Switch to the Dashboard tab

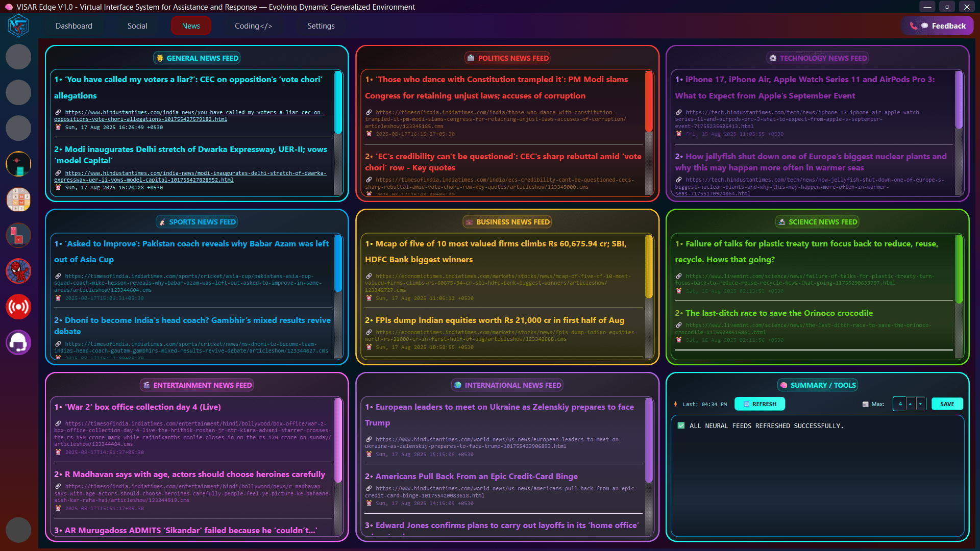click(x=74, y=26)
